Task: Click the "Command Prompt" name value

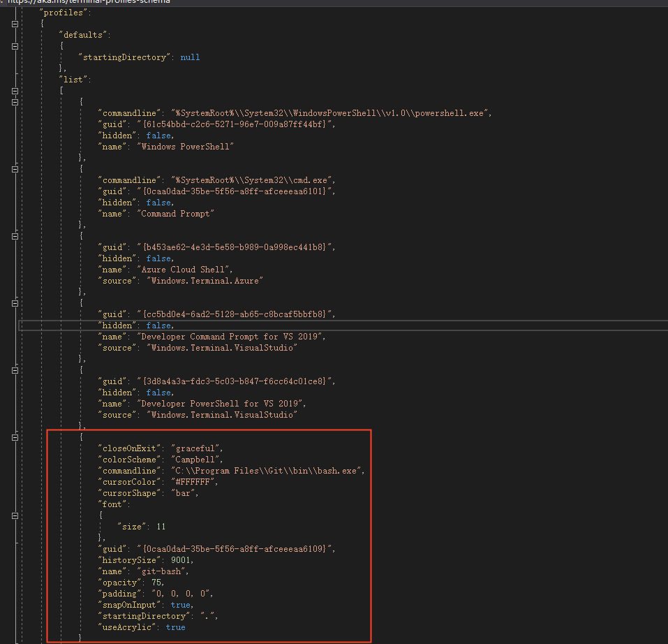Action: (175, 214)
